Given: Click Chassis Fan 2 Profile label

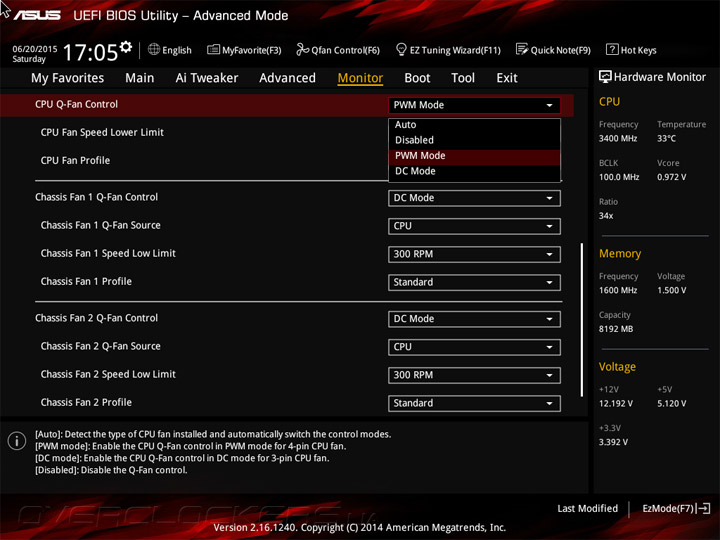Looking at the screenshot, I should (86, 402).
